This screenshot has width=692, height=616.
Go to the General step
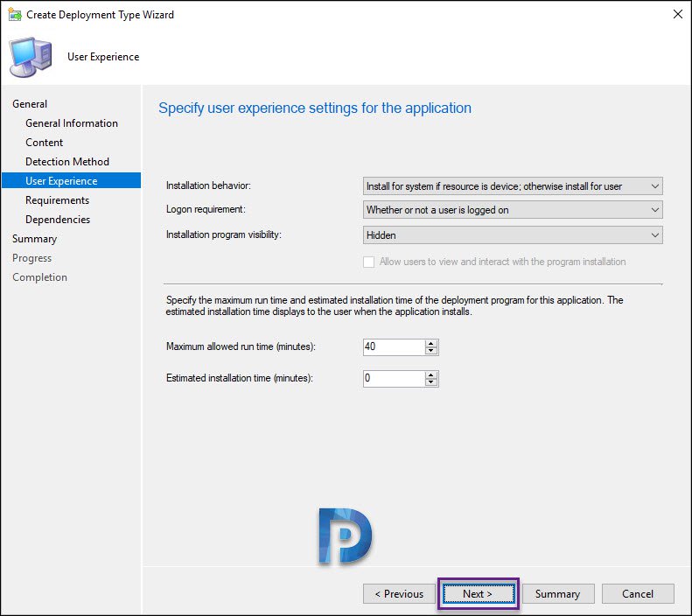[30, 104]
